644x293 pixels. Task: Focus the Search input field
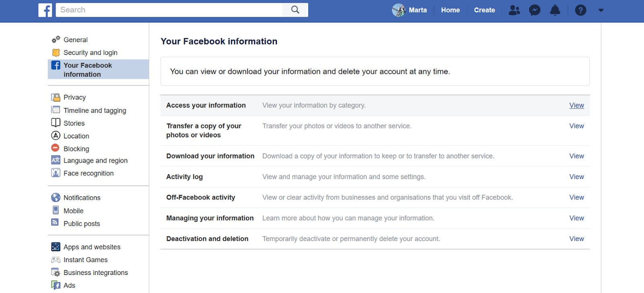[169, 10]
